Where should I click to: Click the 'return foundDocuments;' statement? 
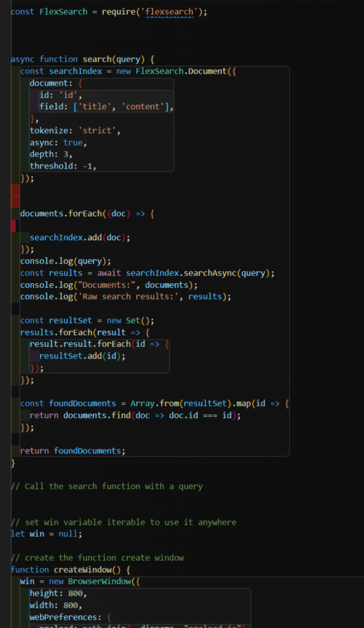(x=73, y=451)
